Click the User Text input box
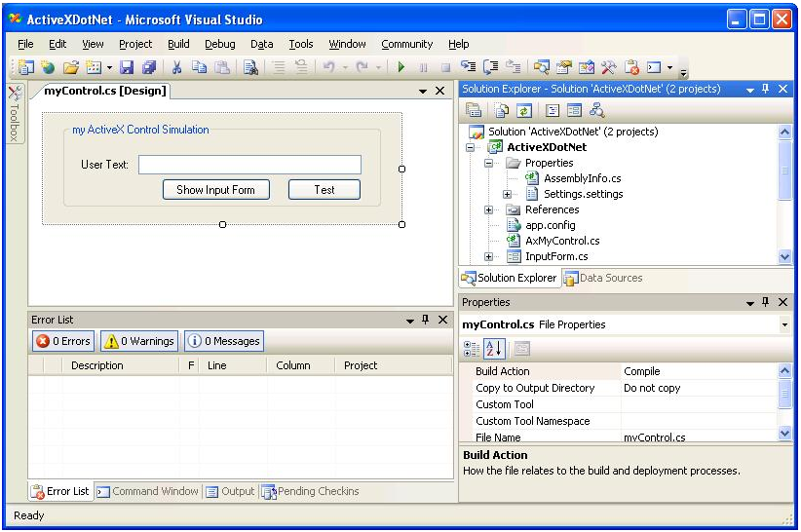801x532 pixels. (x=249, y=165)
